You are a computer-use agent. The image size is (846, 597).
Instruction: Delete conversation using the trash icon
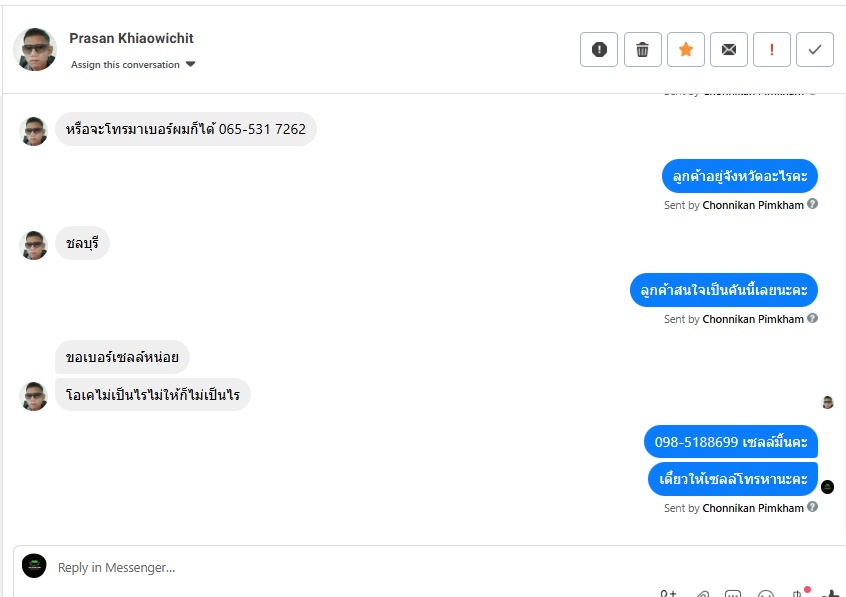click(x=643, y=50)
